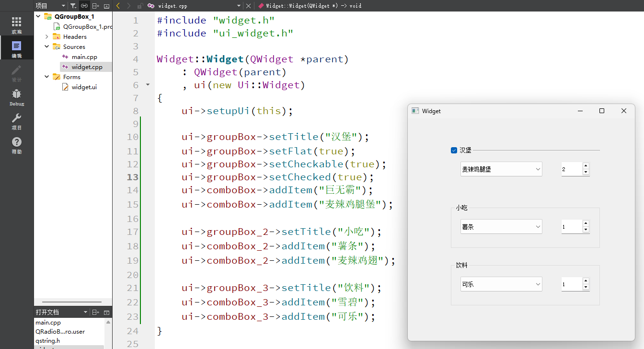Open the Projects mode with the wrench icon
This screenshot has width=644, height=349.
pos(16,118)
